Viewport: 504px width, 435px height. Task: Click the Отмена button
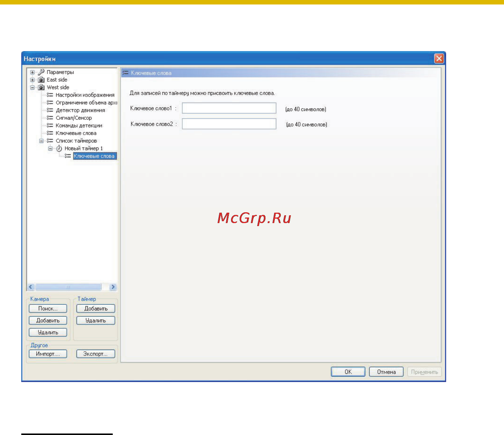[x=386, y=372]
